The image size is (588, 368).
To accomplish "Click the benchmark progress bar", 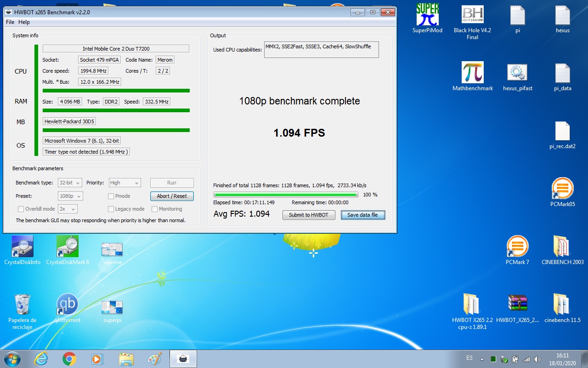I will tap(286, 195).
